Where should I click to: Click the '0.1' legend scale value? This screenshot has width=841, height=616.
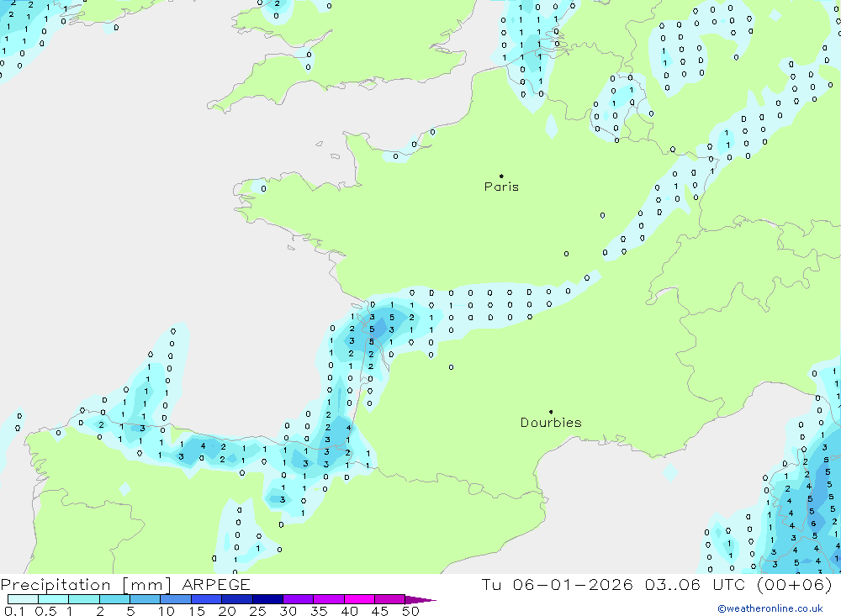(14, 611)
